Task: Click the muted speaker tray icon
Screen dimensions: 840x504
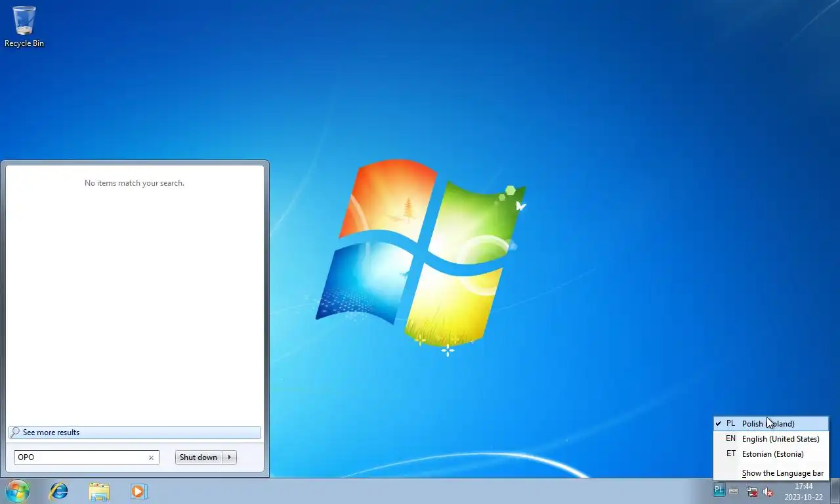Action: (x=768, y=492)
